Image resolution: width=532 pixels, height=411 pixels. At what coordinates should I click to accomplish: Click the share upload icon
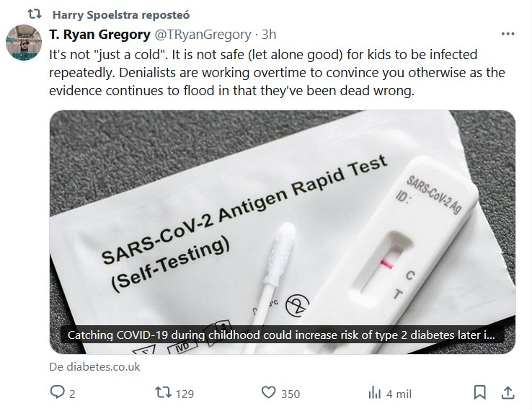click(x=507, y=393)
